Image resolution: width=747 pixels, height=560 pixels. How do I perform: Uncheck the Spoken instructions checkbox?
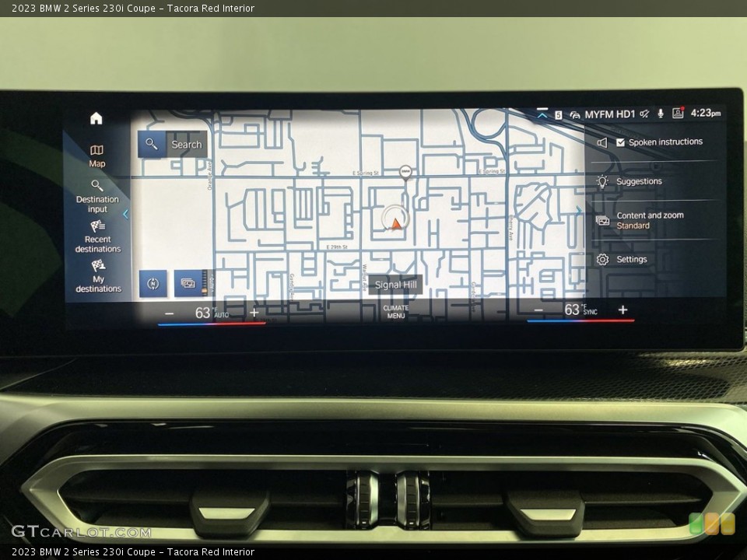point(620,142)
